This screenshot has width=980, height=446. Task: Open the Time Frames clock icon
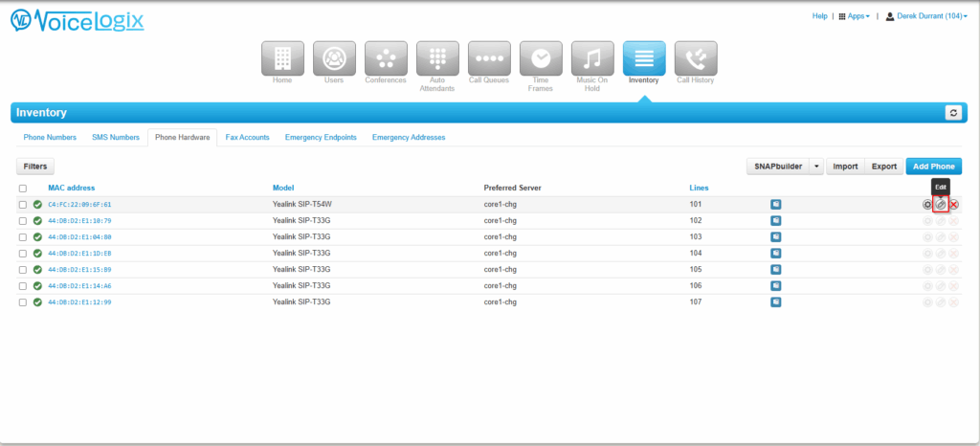point(541,58)
